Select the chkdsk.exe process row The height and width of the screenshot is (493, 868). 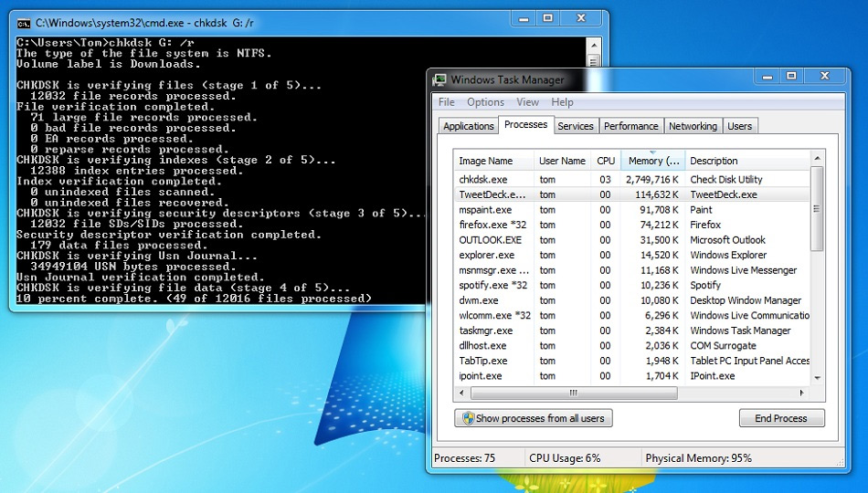pyautogui.click(x=631, y=179)
